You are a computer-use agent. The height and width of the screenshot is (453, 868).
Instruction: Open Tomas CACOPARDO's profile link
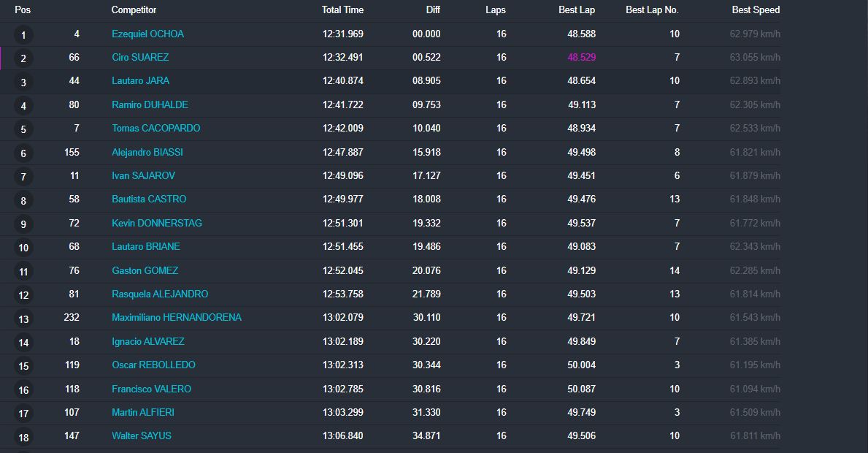tap(155, 128)
